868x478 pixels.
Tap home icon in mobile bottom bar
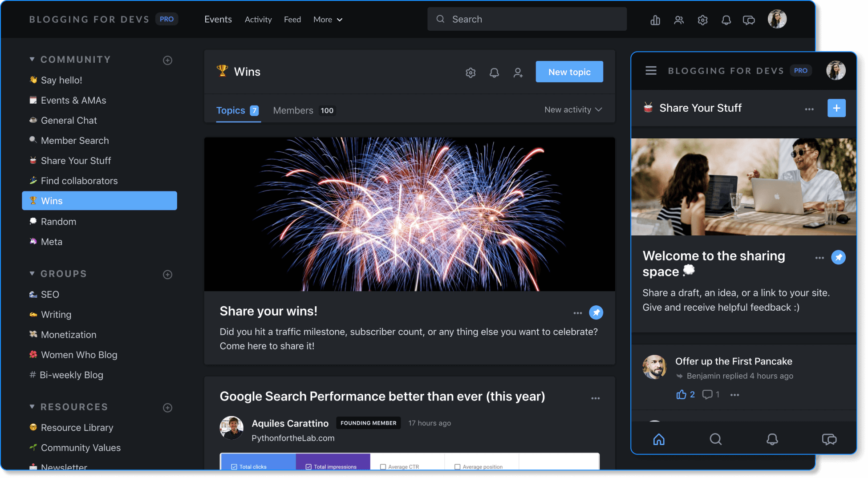[x=659, y=440]
